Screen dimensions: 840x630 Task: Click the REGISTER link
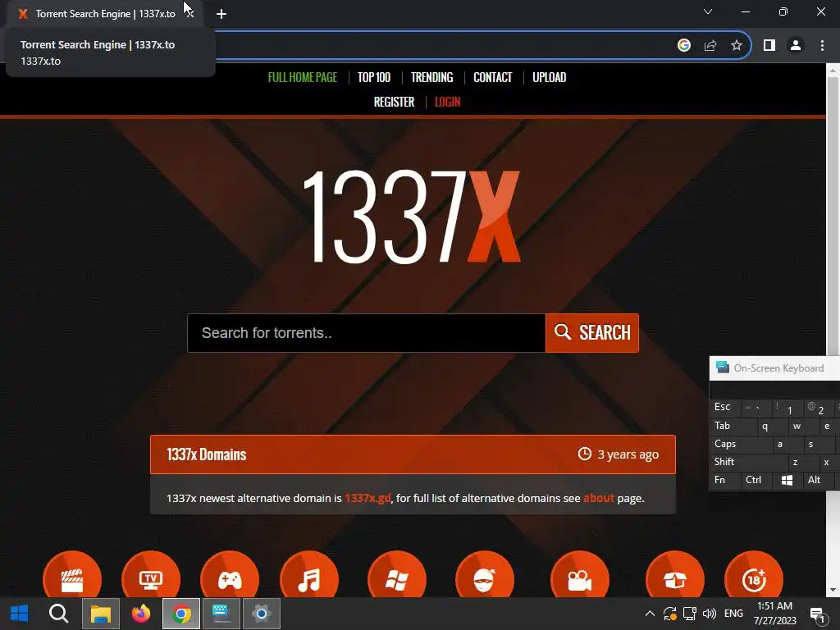(394, 102)
